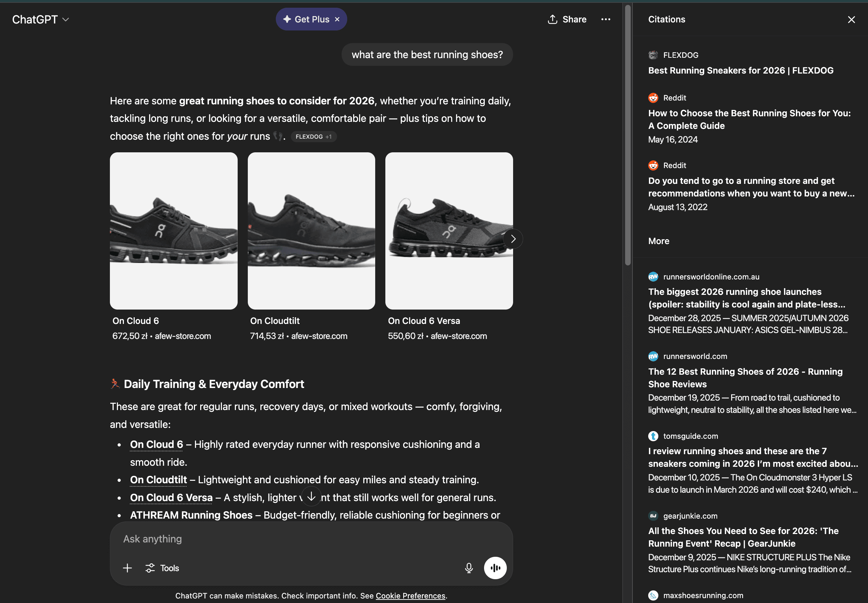Open the ChatGPT model selector dropdown
This screenshot has height=603, width=868.
coord(41,19)
